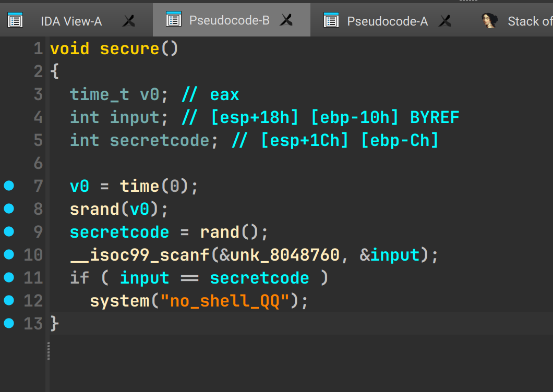553x392 pixels.
Task: Click the Pseudocode-A tab icon
Action: 331,21
